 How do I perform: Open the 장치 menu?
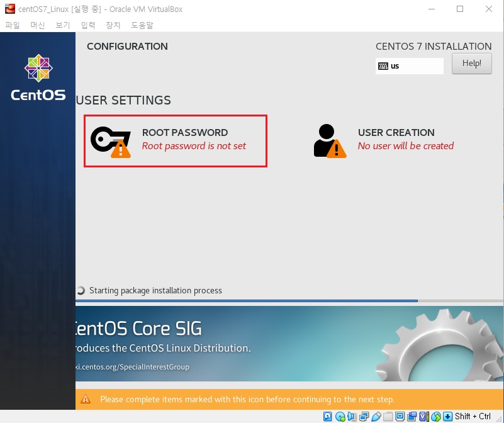point(113,25)
